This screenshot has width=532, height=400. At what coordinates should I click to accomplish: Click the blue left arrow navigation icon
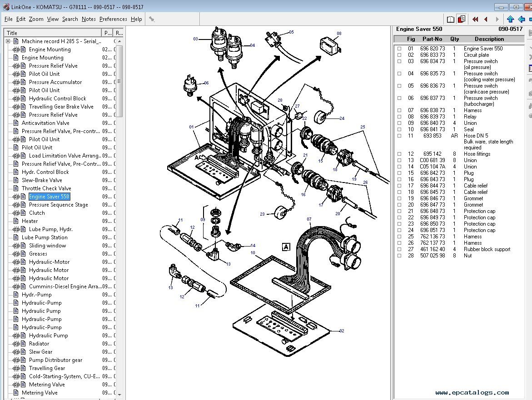[x=522, y=19]
